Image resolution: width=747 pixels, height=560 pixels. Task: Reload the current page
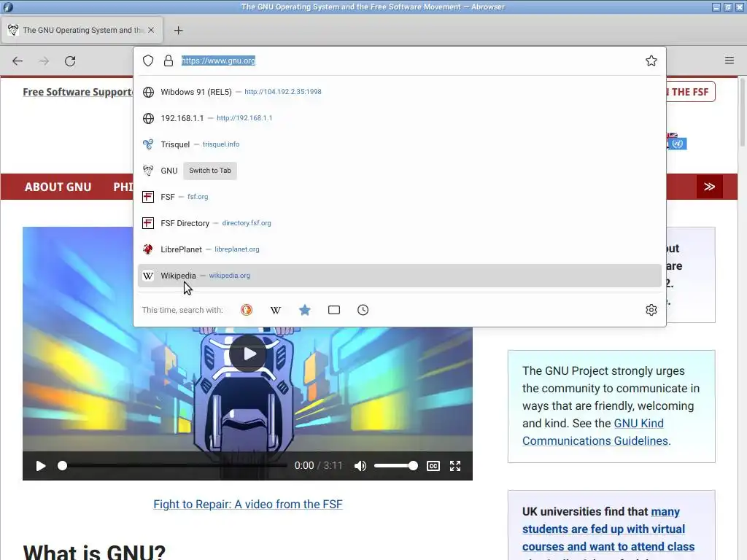click(x=70, y=61)
